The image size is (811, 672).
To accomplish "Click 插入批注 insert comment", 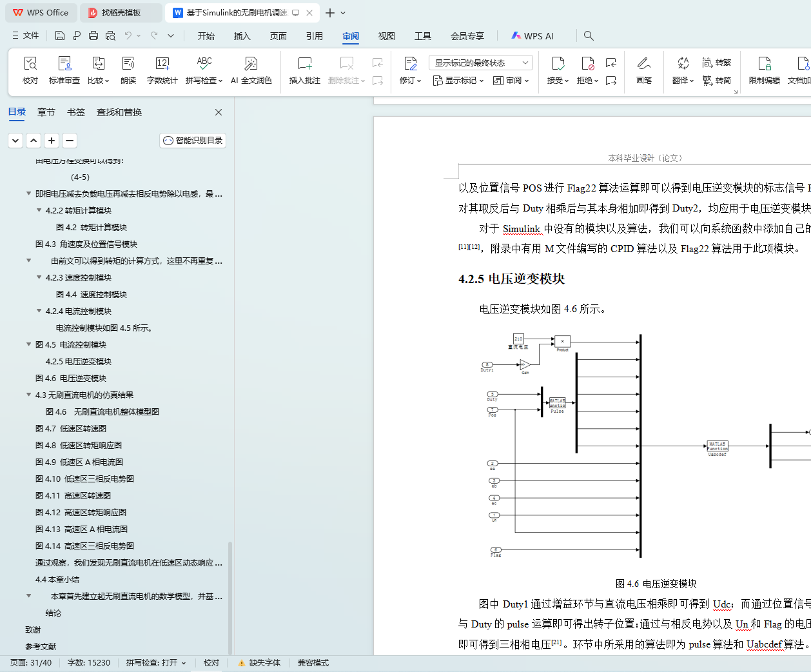I will pos(304,70).
